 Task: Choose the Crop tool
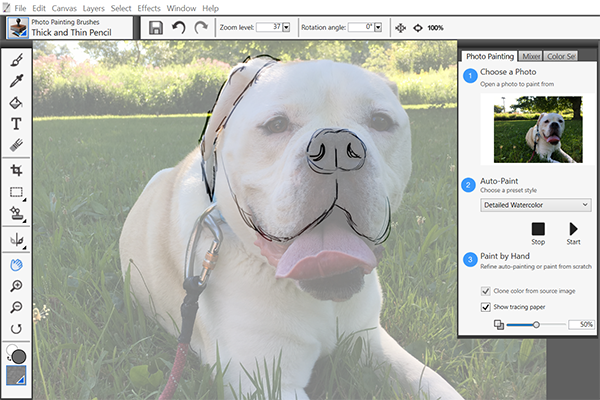coord(16,171)
